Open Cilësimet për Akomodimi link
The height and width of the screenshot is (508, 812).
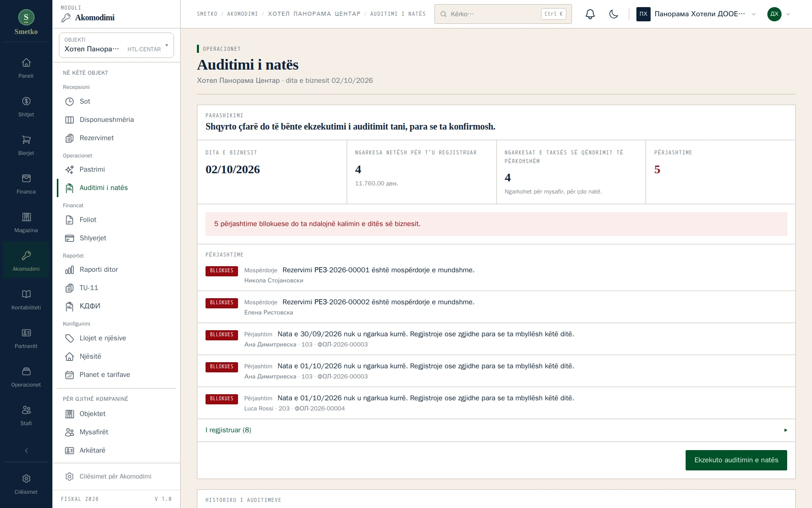click(x=116, y=477)
